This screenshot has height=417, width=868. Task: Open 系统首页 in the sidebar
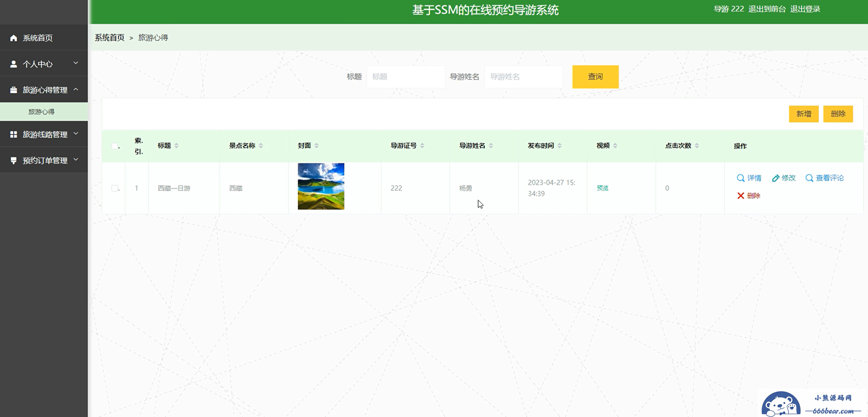[44, 38]
